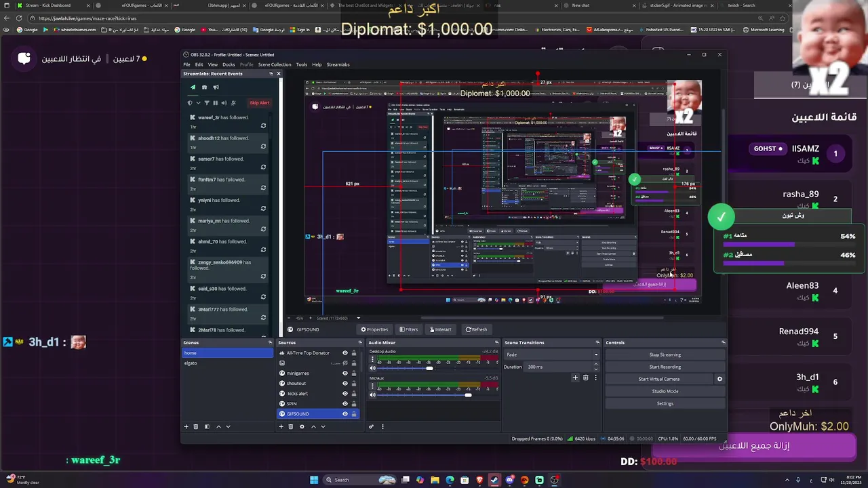Toggle visibility of shoutout source
This screenshot has width=868, height=488.
coord(344,383)
